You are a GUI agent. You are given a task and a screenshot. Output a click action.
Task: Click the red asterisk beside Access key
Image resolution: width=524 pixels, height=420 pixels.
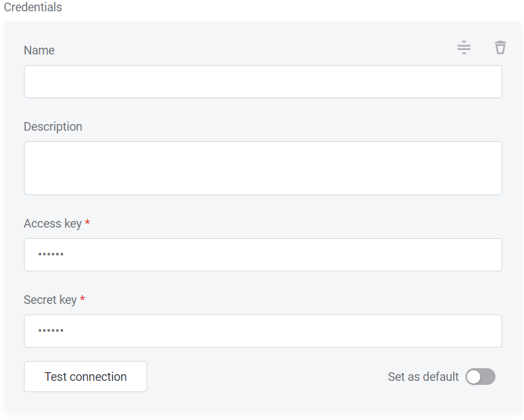(x=88, y=224)
